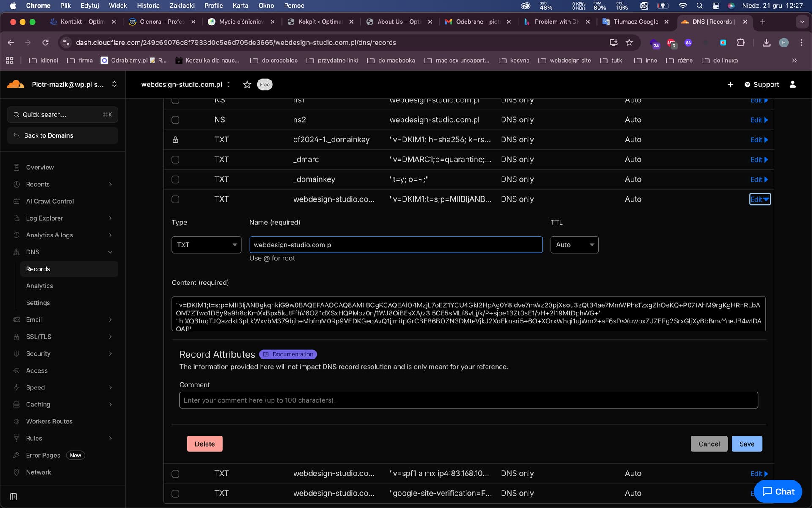Collapse the sidebar with bottom-left icon
Screen dimensions: 812x508
14,496
